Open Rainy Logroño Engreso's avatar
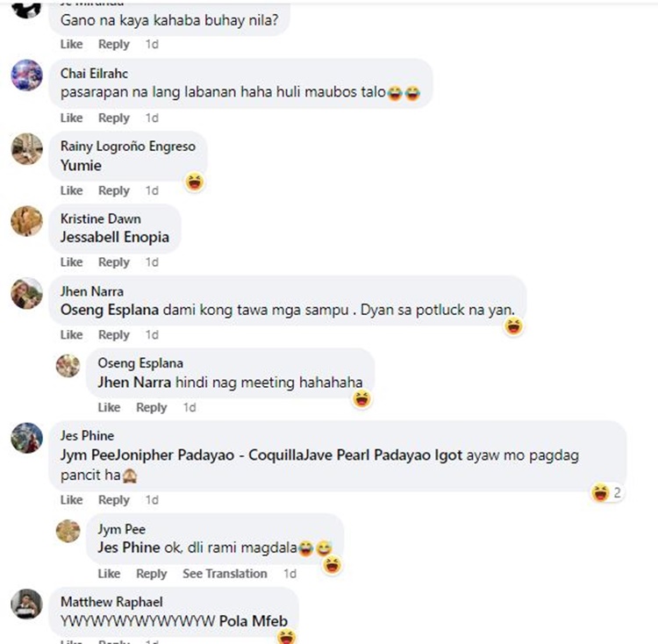This screenshot has height=644, width=658. click(x=26, y=148)
